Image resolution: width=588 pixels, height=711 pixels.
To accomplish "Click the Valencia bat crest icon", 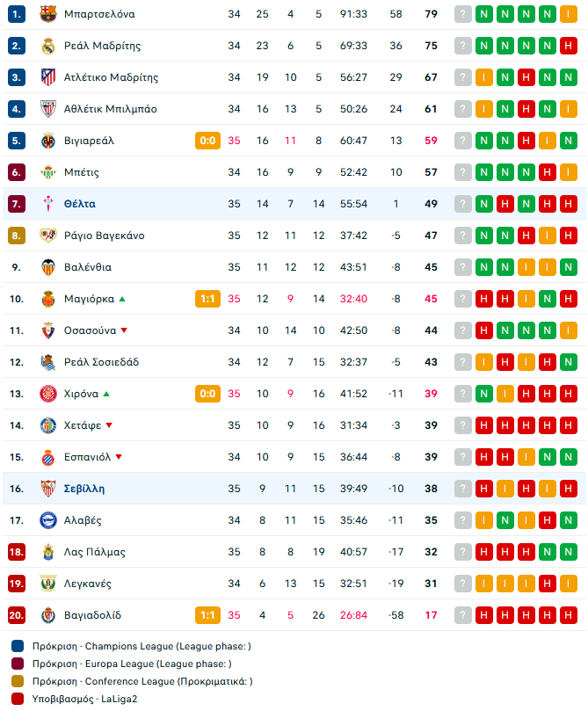I will pos(48,267).
